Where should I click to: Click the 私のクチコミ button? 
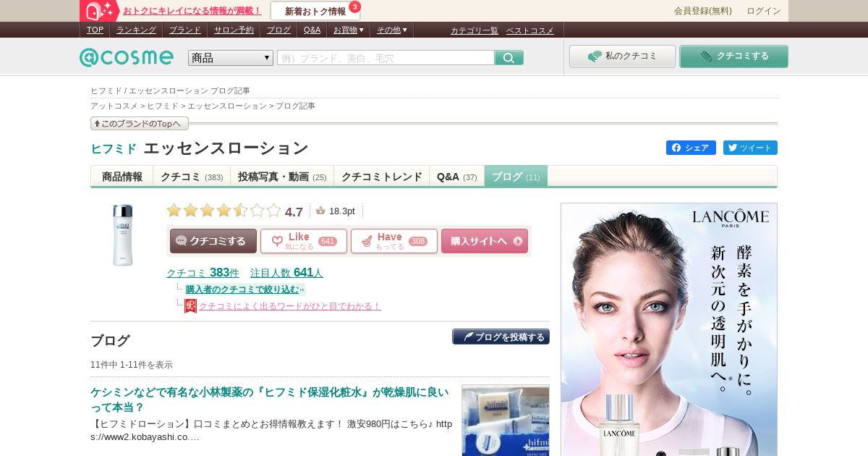point(622,56)
